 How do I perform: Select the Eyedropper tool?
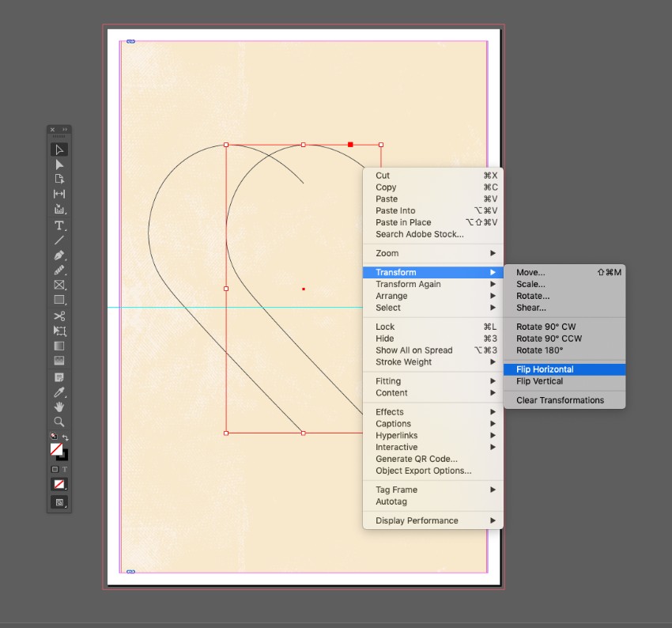point(58,392)
